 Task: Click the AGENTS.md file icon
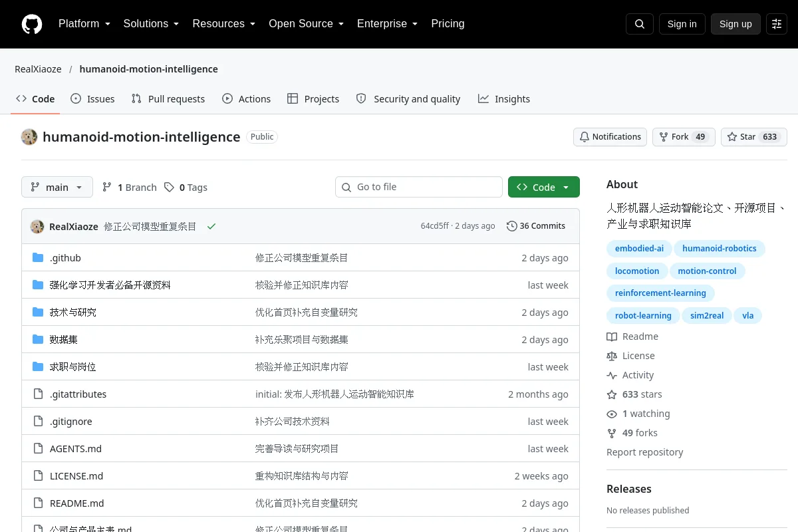pyautogui.click(x=38, y=449)
